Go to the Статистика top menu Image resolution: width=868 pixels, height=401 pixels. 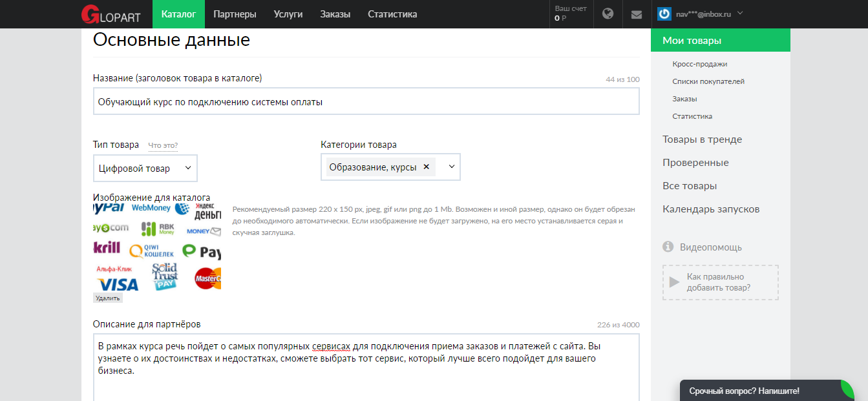[x=392, y=14]
